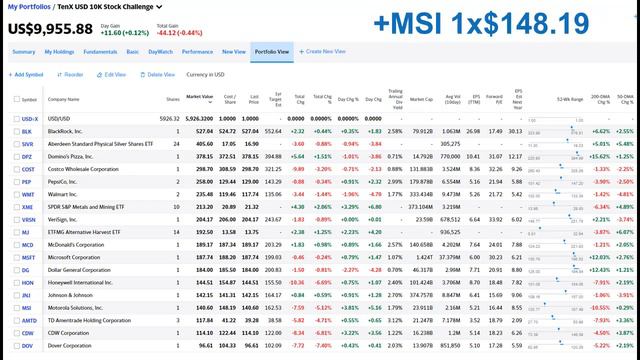Viewport: 640px width, 360px height.
Task: Click the Day Gain value '+11.60 (+0.12%)'
Action: pos(124,33)
